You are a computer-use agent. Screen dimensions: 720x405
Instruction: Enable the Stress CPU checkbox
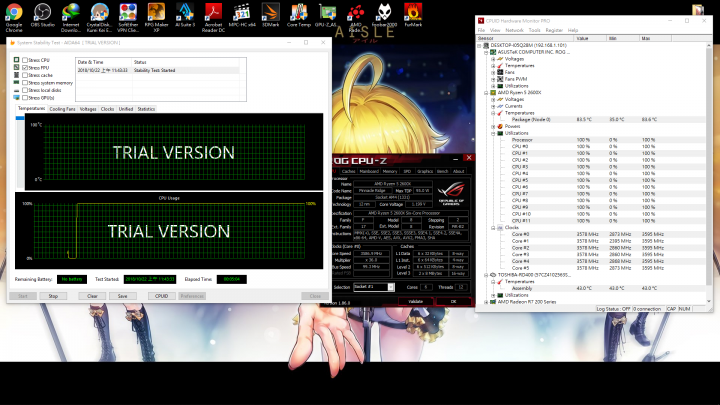tap(25, 60)
